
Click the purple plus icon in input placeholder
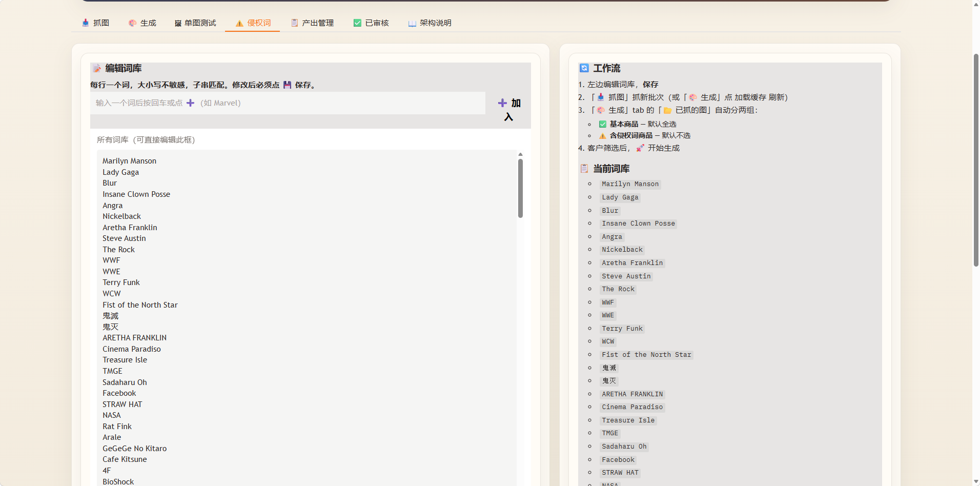(190, 103)
